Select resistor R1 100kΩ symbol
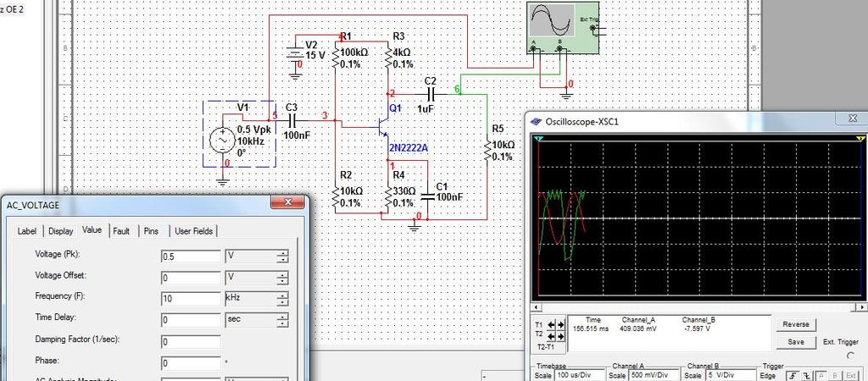Image resolution: width=868 pixels, height=381 pixels. click(336, 58)
